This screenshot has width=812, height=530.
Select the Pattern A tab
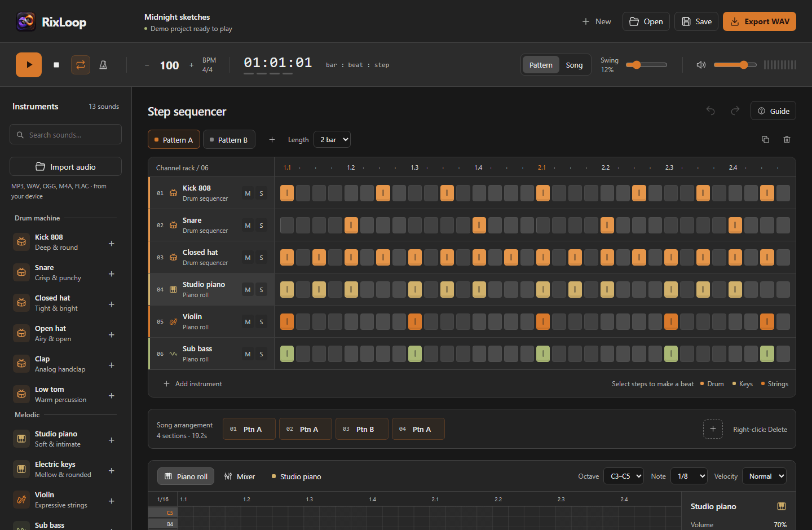click(174, 140)
